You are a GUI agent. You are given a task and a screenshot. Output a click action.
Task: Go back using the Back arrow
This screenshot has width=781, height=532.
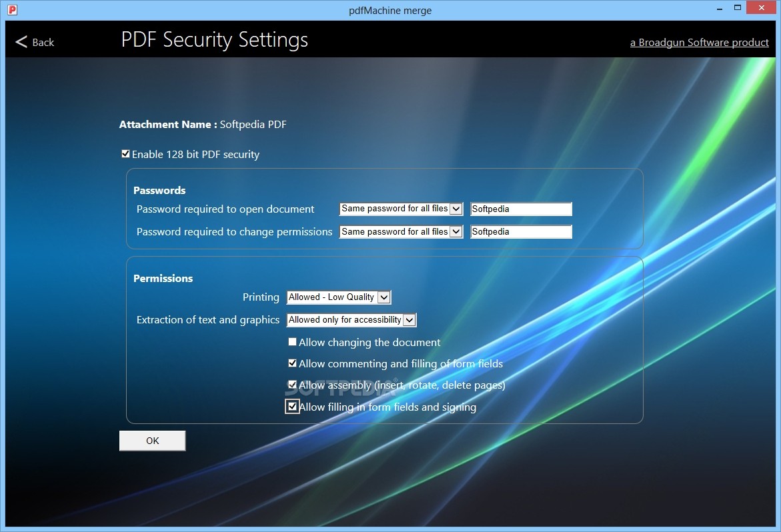(x=35, y=42)
